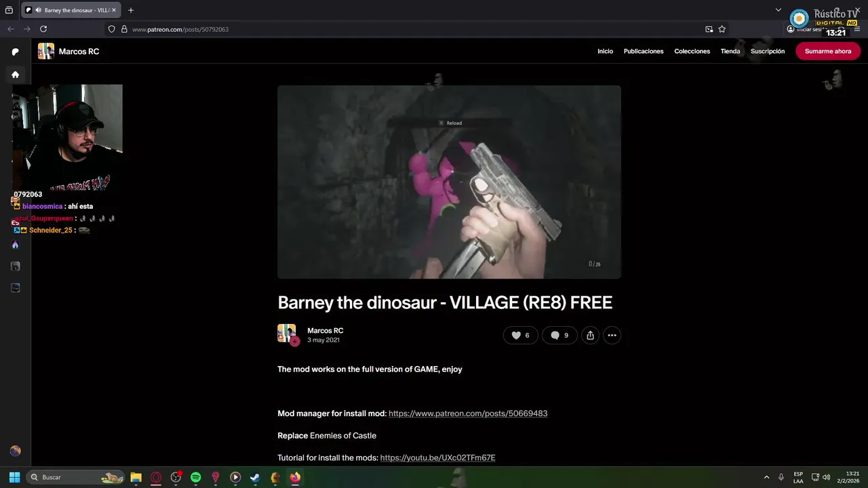The height and width of the screenshot is (488, 868).
Task: Open OBS Studio from the taskbar
Action: click(176, 477)
